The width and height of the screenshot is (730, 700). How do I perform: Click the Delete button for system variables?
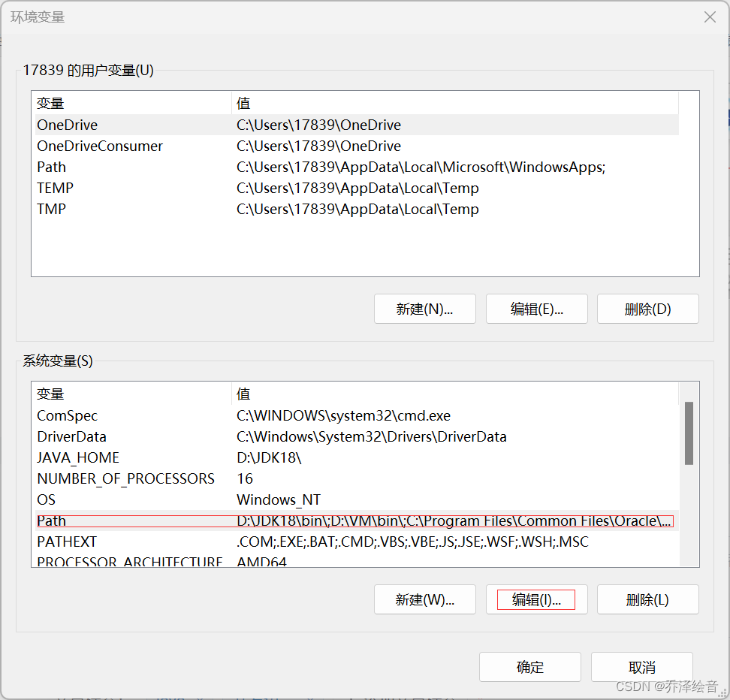click(647, 599)
